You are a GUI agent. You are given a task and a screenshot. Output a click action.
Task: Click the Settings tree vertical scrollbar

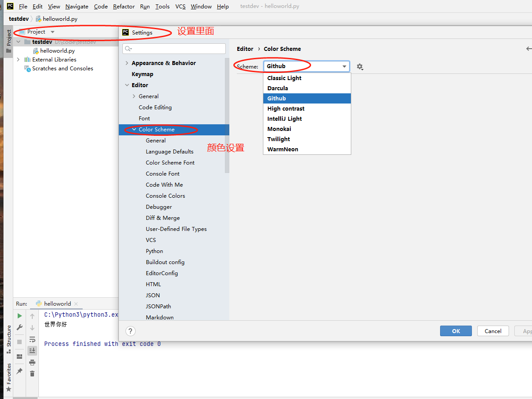(x=227, y=115)
